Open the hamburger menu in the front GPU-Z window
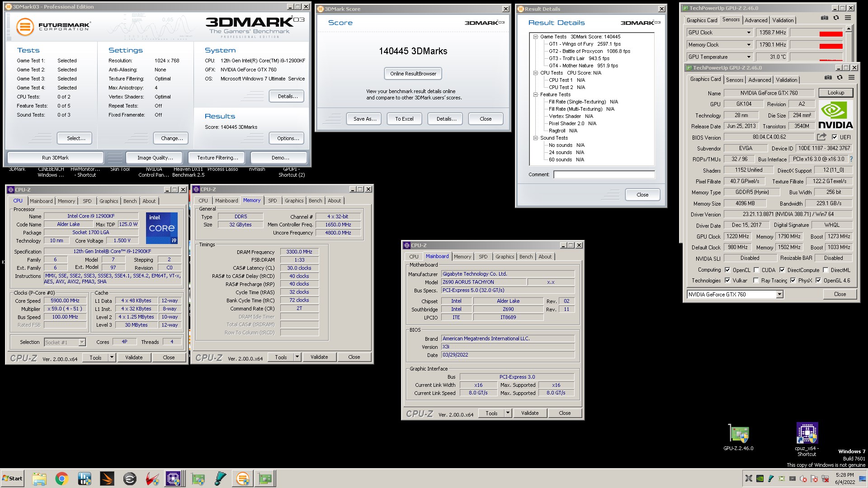Viewport: 868px width, 488px height. click(x=851, y=78)
